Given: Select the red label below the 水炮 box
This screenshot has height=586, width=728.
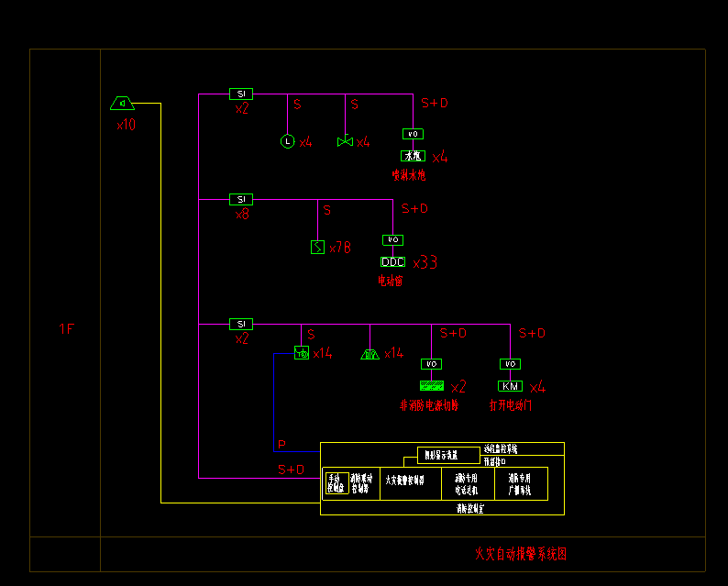Looking at the screenshot, I should click(409, 175).
